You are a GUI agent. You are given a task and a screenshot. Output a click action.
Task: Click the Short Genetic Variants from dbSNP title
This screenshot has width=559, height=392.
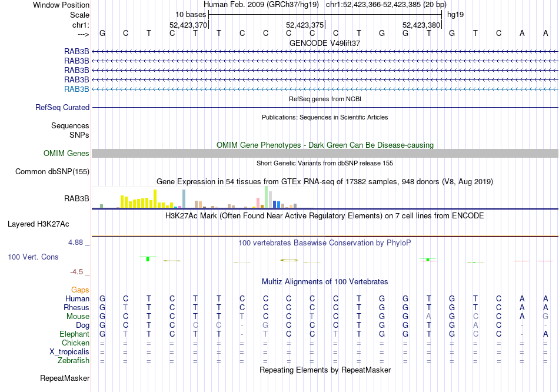[325, 164]
